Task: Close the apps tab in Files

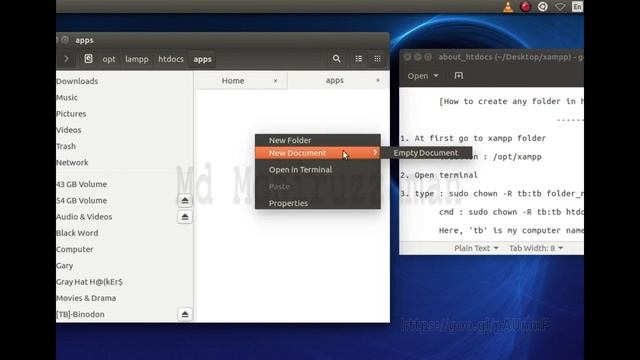Action: (x=378, y=80)
